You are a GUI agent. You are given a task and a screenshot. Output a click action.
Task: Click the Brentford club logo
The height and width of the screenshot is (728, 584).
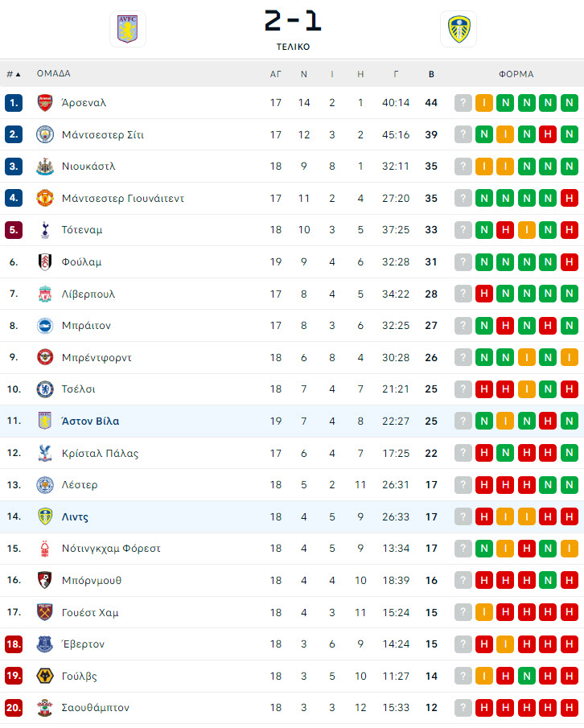pyautogui.click(x=45, y=357)
